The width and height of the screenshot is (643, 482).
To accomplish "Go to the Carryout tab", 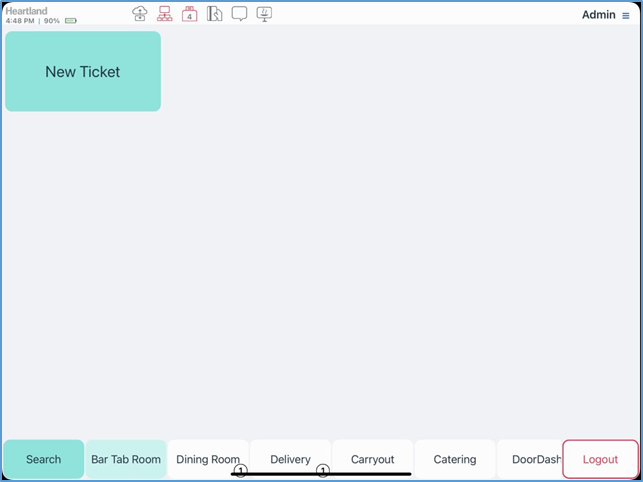I will click(372, 458).
